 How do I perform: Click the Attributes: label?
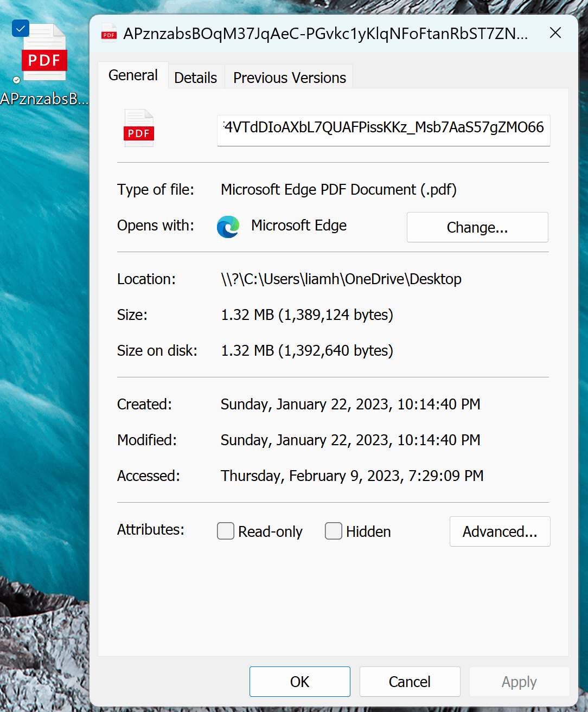(151, 529)
